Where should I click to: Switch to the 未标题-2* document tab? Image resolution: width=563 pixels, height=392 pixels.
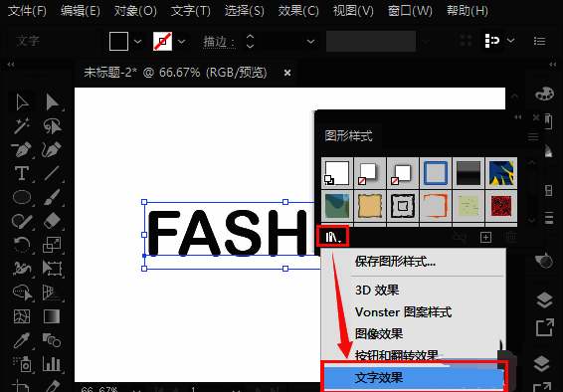pyautogui.click(x=175, y=73)
